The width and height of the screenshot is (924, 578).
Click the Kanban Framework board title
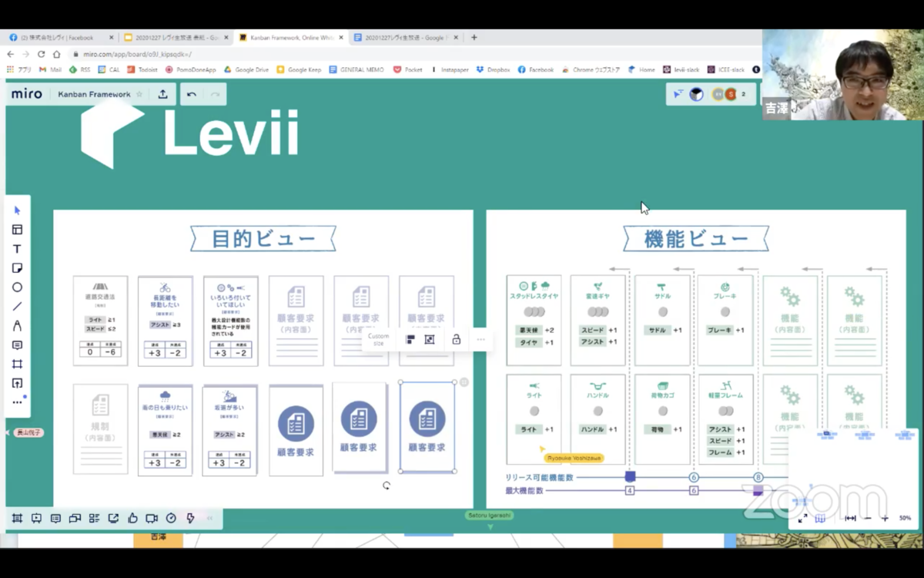pyautogui.click(x=94, y=94)
